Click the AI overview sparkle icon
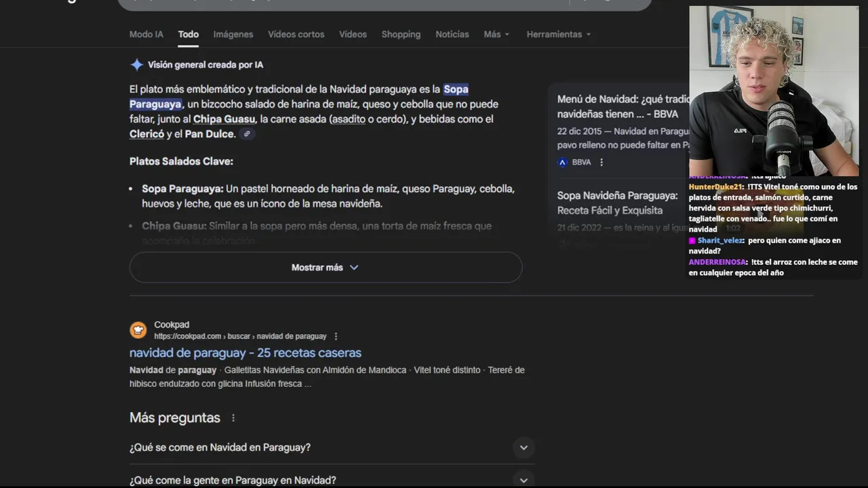868x488 pixels. pos(136,65)
